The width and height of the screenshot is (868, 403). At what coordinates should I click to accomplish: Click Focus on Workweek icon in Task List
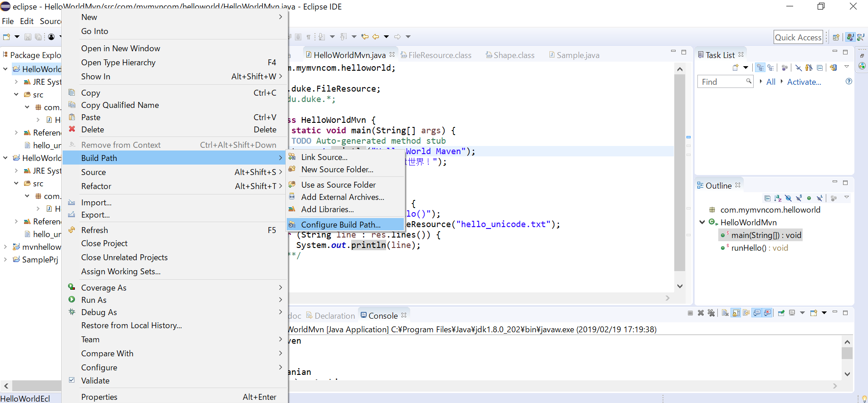[x=785, y=68]
